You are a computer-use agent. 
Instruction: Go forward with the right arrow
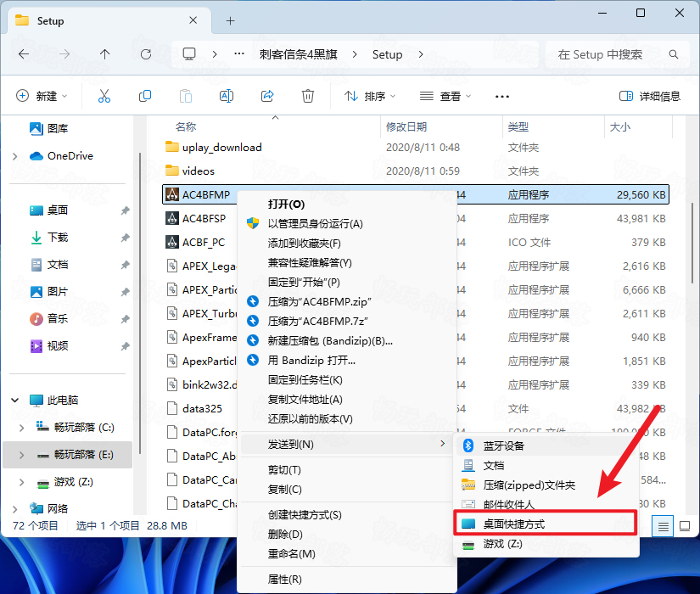[64, 54]
